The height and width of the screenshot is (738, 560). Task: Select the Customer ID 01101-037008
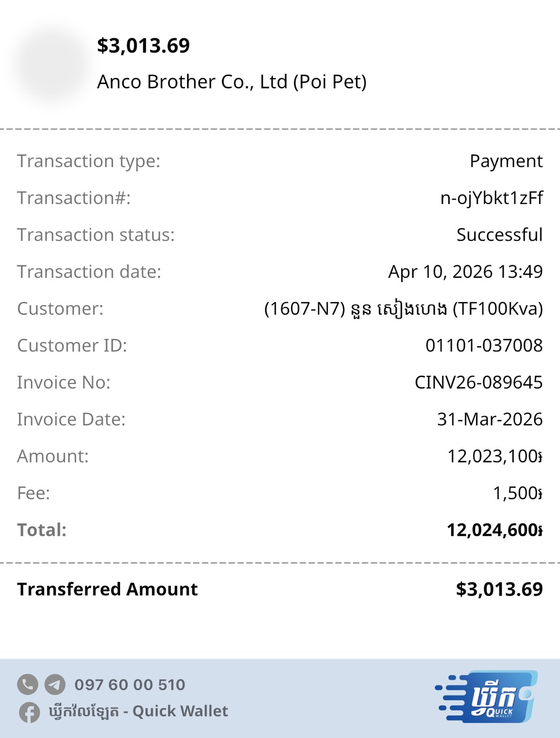[484, 345]
